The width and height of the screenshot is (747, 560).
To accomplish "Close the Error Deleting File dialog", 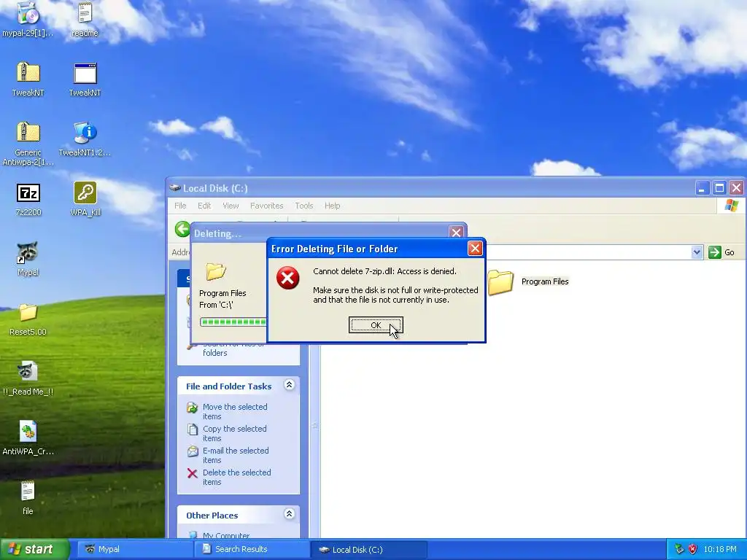I will pos(475,248).
